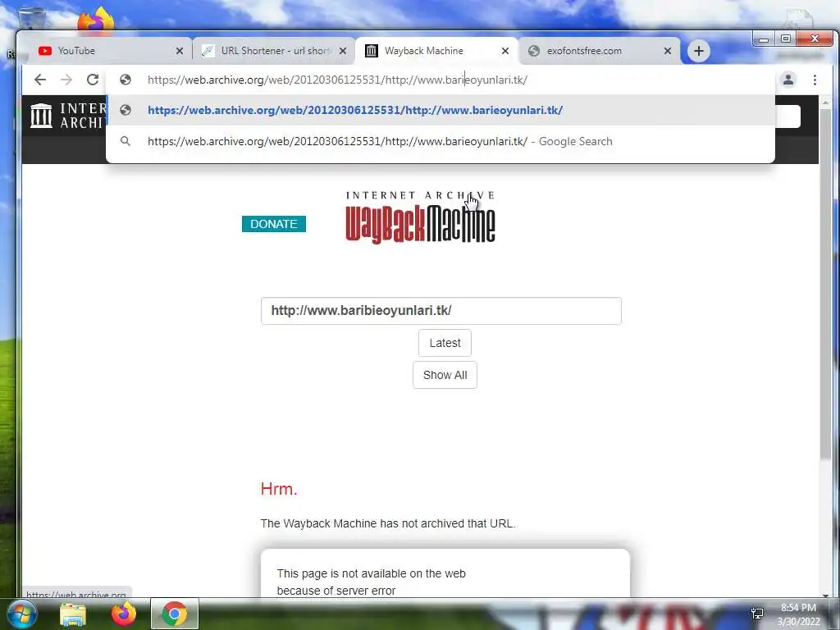Open the Chrome profile avatar button

click(x=788, y=80)
